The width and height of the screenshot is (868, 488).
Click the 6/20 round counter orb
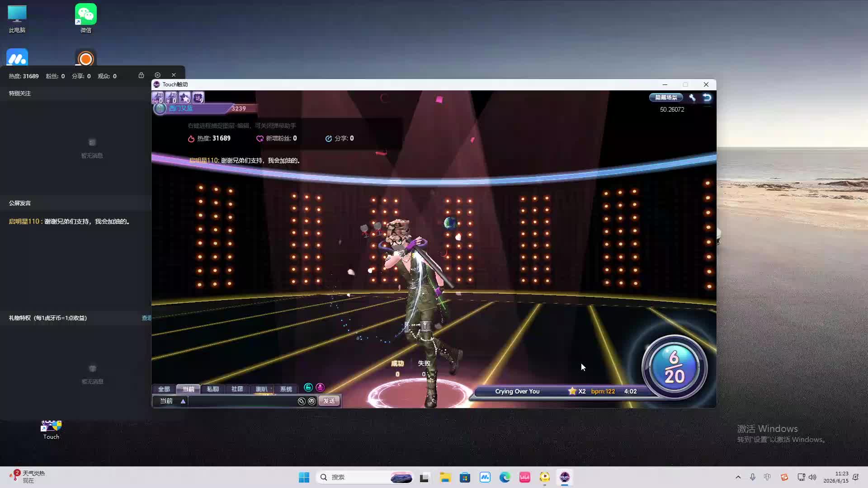click(x=674, y=367)
